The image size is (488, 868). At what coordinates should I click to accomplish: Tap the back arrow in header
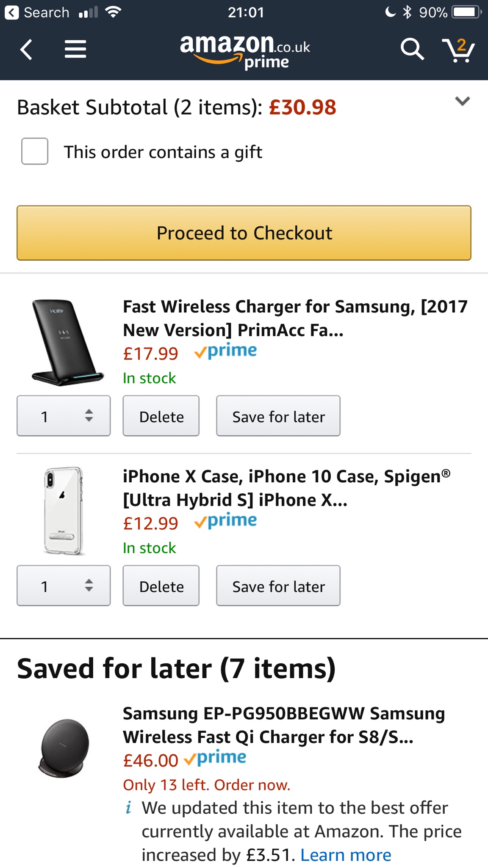pos(26,50)
